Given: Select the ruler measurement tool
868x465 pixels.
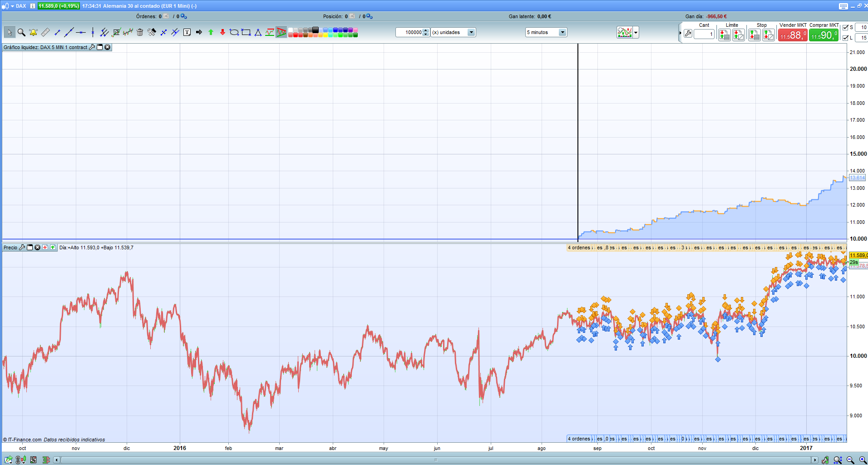Looking at the screenshot, I should (45, 32).
